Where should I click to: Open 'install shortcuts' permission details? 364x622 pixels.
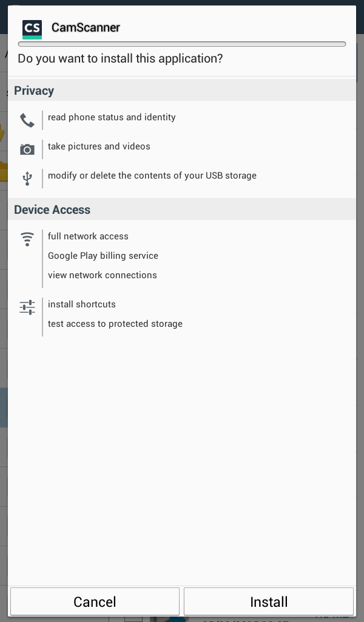(82, 304)
